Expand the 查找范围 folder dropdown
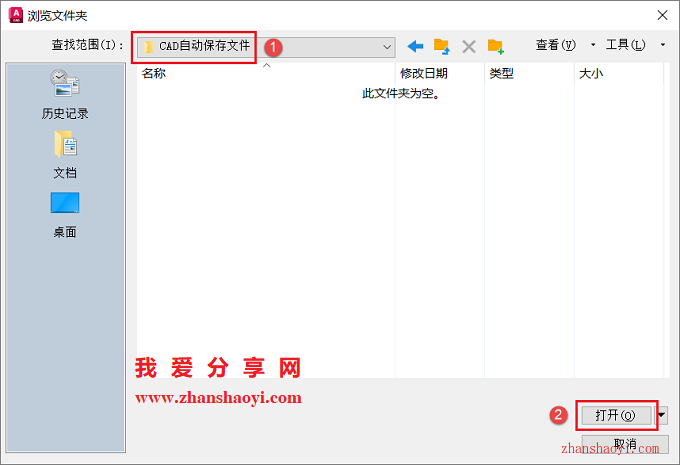The height and width of the screenshot is (465, 680). click(387, 47)
